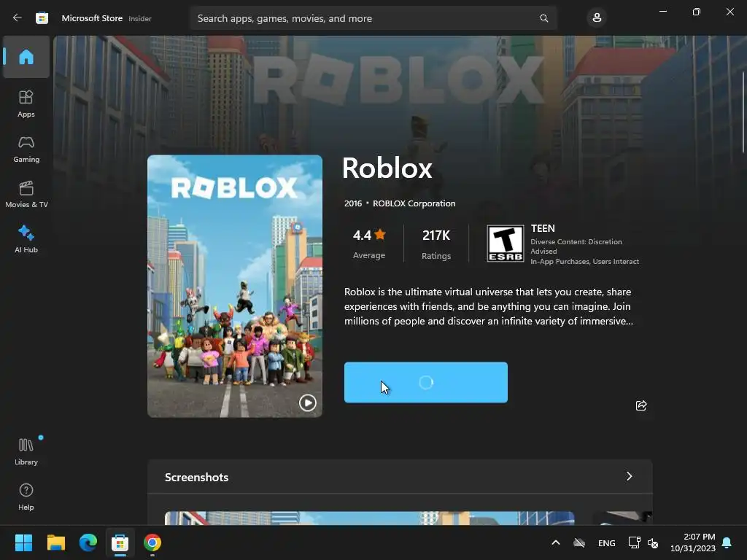Open the user account profile icon

(x=597, y=18)
